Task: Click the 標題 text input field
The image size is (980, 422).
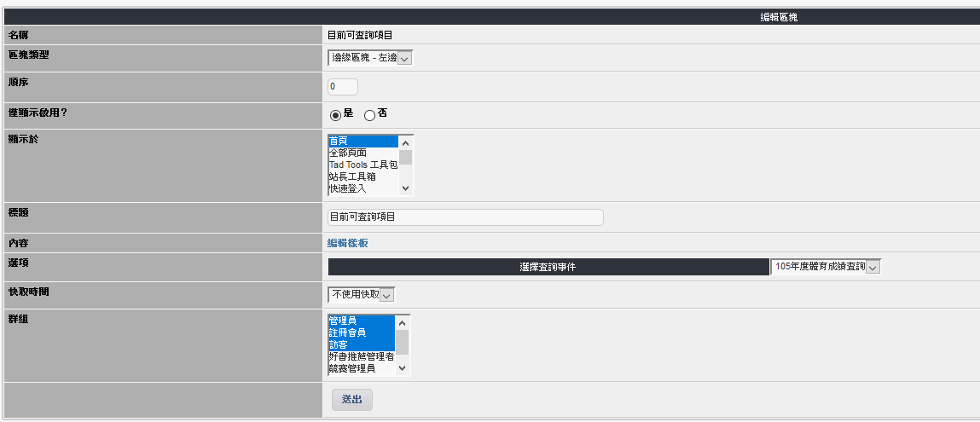Action: (x=465, y=217)
